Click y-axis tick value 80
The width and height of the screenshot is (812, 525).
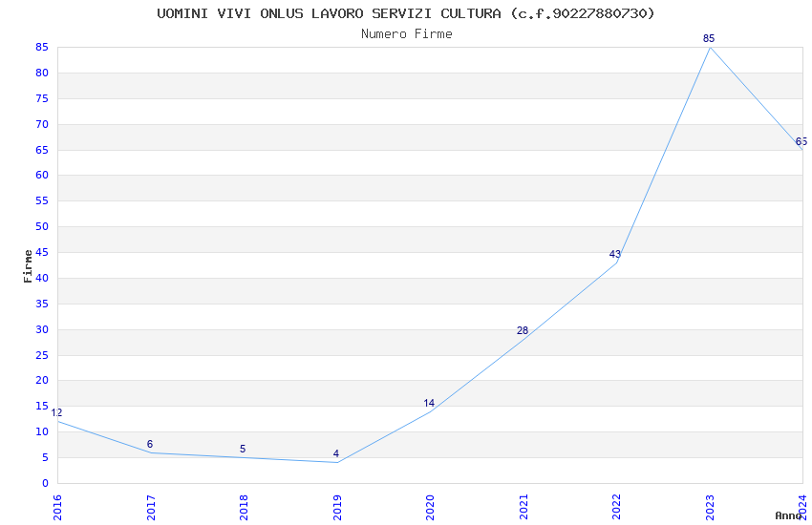click(x=42, y=73)
